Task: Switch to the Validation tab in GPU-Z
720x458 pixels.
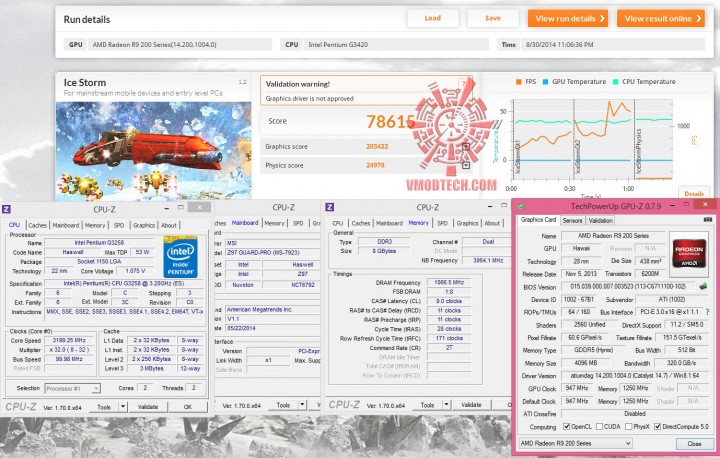Action: pos(600,221)
